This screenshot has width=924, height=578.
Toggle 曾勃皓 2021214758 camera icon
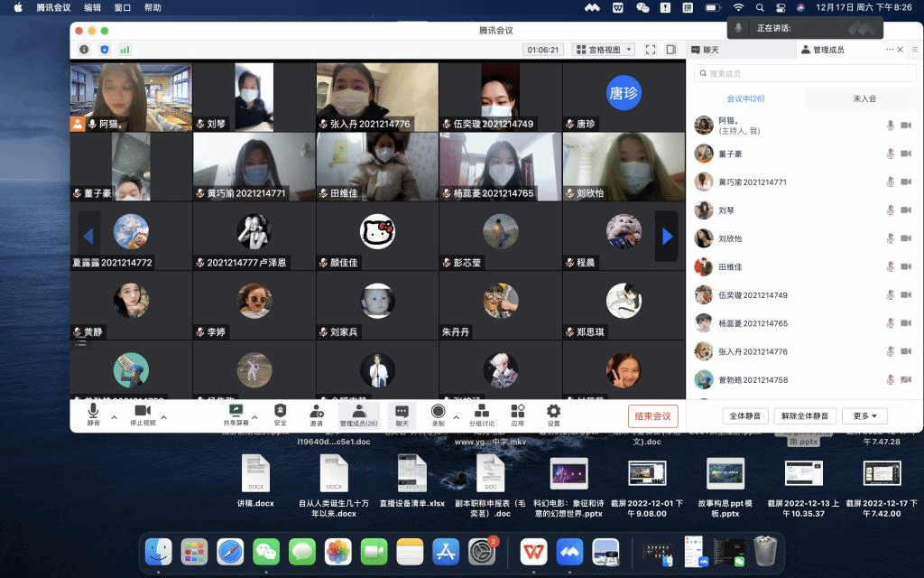tap(906, 380)
